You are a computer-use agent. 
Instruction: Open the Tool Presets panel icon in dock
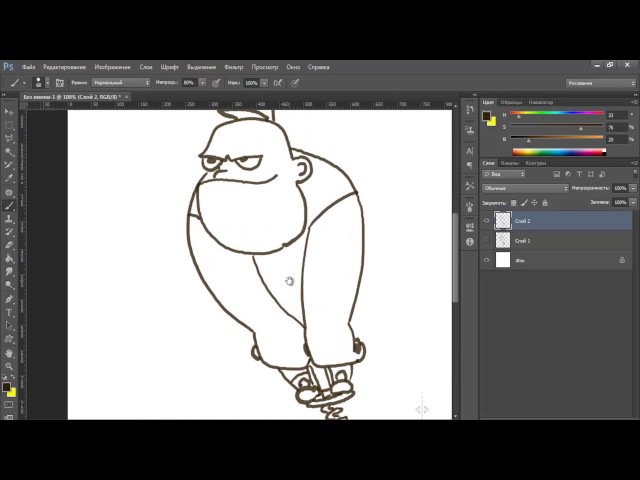[470, 186]
